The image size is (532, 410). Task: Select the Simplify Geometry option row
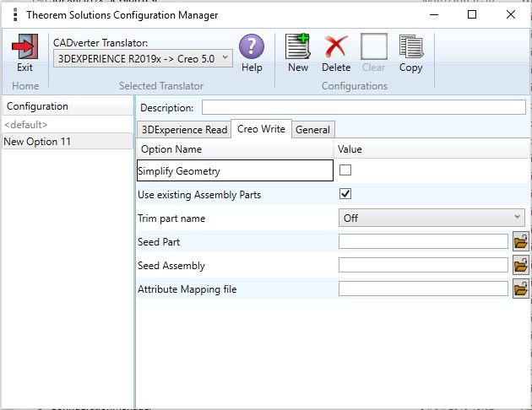[235, 170]
